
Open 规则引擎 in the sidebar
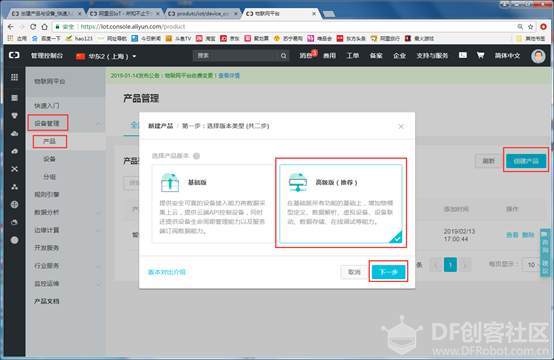click(x=47, y=194)
